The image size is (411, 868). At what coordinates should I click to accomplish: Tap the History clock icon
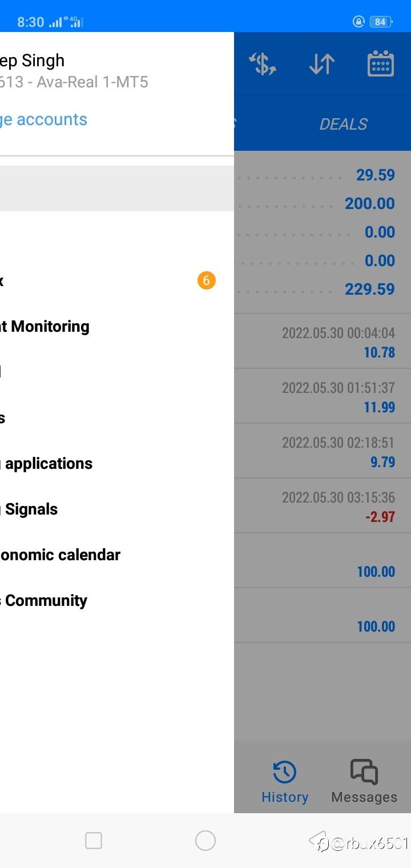[x=284, y=773]
